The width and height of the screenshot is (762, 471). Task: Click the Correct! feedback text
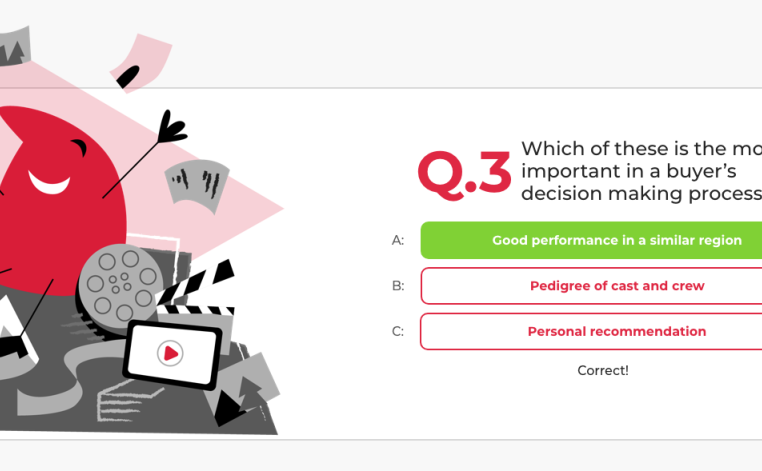point(603,371)
